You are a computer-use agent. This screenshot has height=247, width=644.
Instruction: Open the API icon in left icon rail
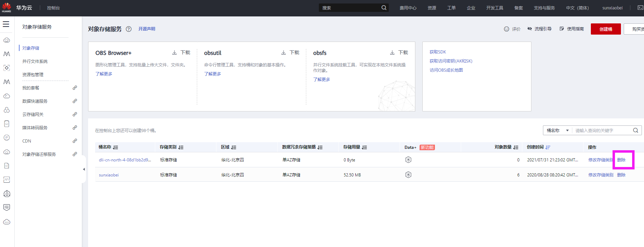pos(7,180)
